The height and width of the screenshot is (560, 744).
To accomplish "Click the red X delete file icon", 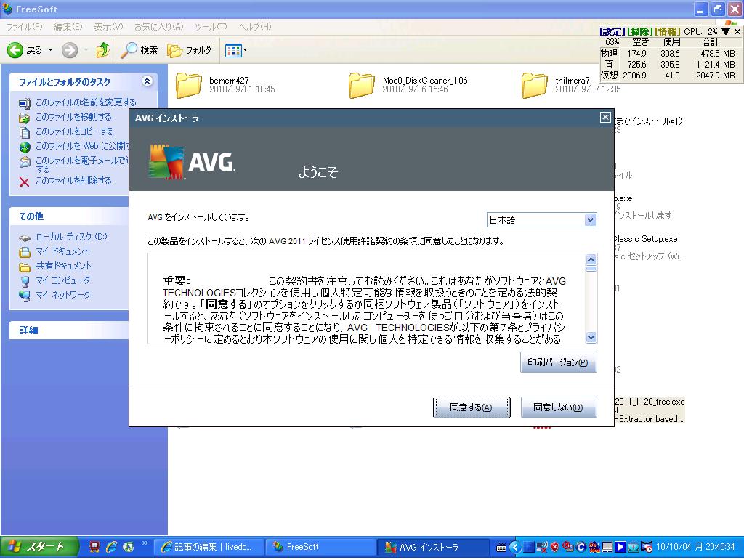I will [x=25, y=182].
